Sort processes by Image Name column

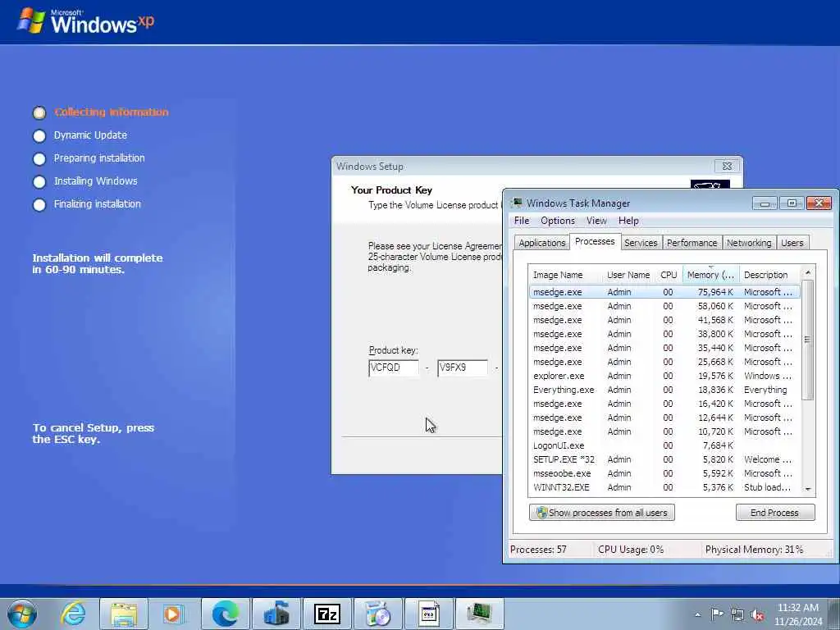566,275
